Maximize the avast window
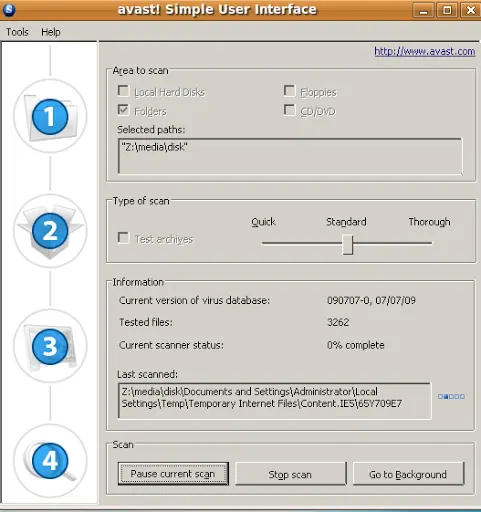The image size is (481, 512). point(447,10)
